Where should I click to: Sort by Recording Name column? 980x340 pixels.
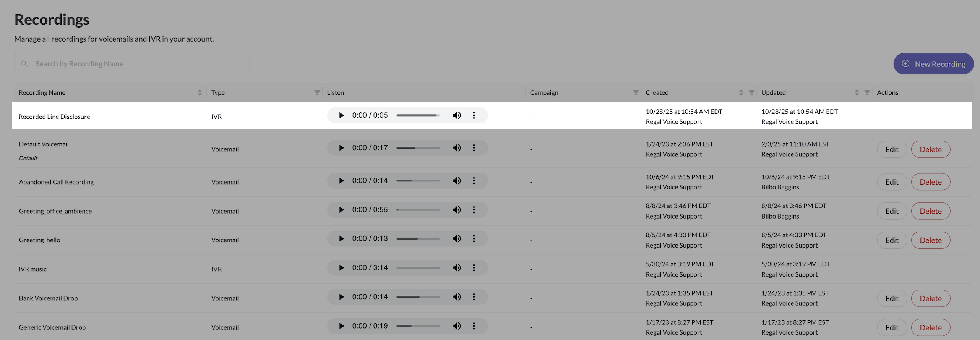point(200,92)
